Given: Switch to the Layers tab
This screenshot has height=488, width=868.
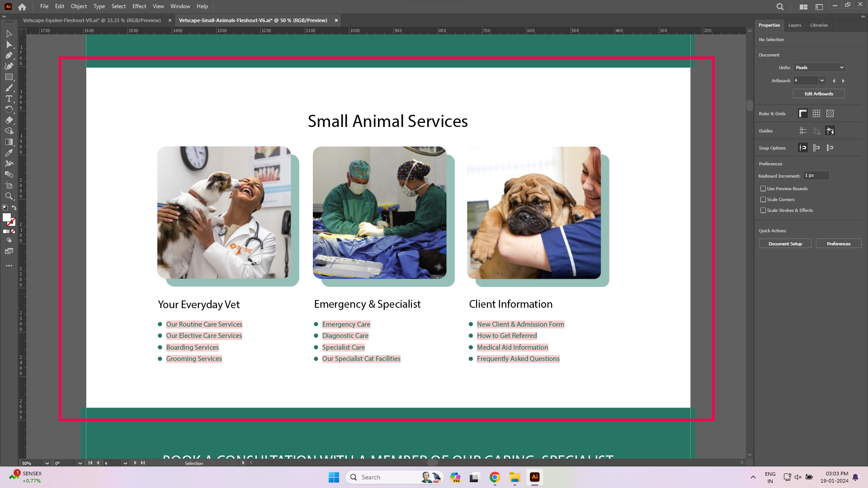Looking at the screenshot, I should point(794,25).
